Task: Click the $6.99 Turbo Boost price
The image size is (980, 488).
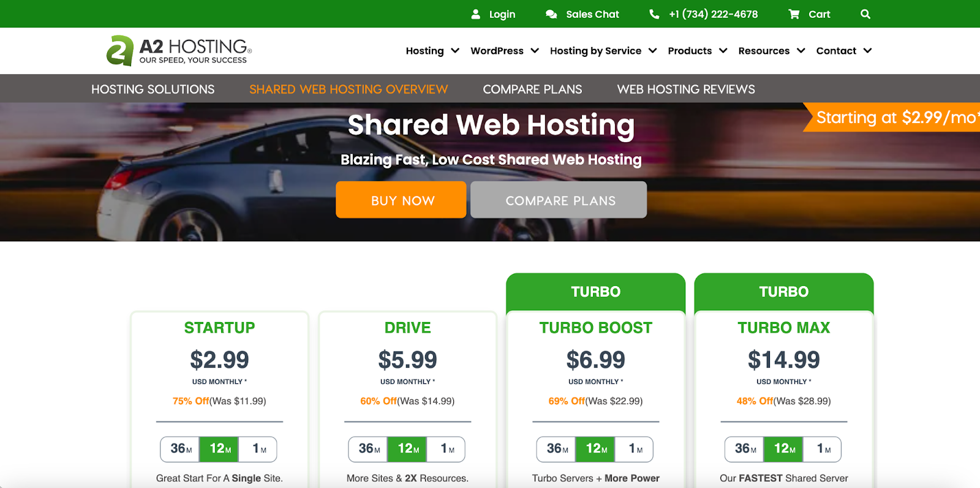Action: [595, 360]
